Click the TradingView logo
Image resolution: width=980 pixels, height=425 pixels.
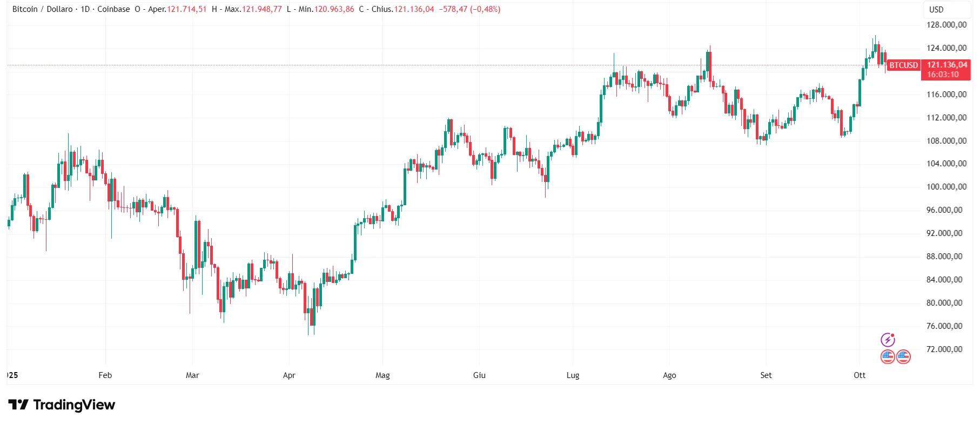[x=62, y=404]
